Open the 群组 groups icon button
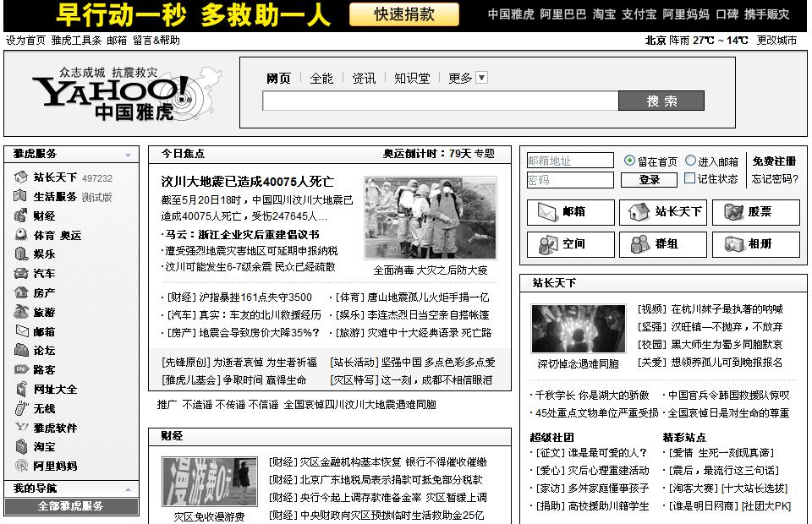812x524 pixels. click(x=663, y=244)
